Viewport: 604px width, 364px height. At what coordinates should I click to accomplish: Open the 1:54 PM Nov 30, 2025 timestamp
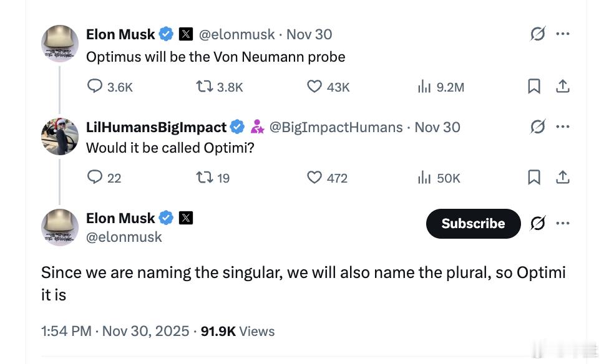pos(114,331)
